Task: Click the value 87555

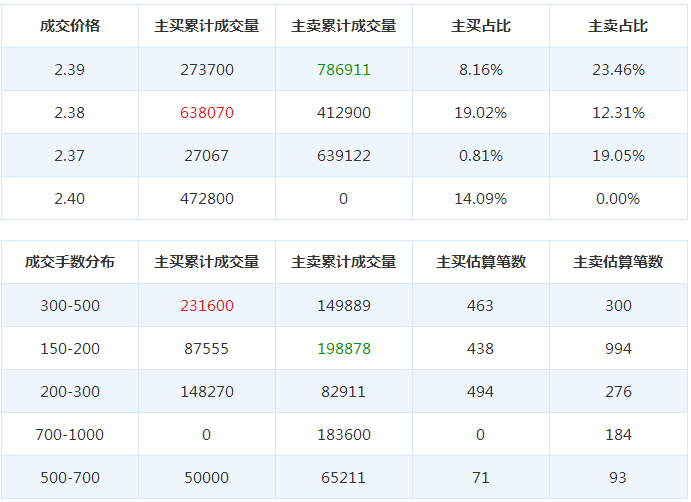Action: [207, 349]
